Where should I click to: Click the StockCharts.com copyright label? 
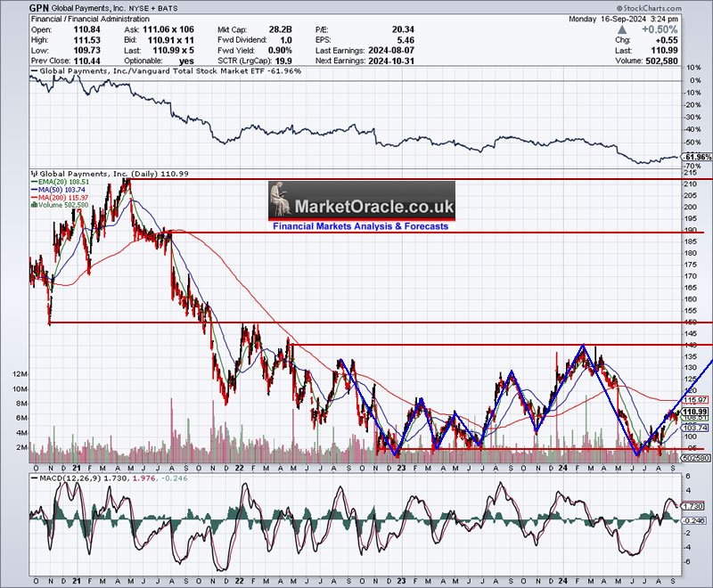[650, 8]
